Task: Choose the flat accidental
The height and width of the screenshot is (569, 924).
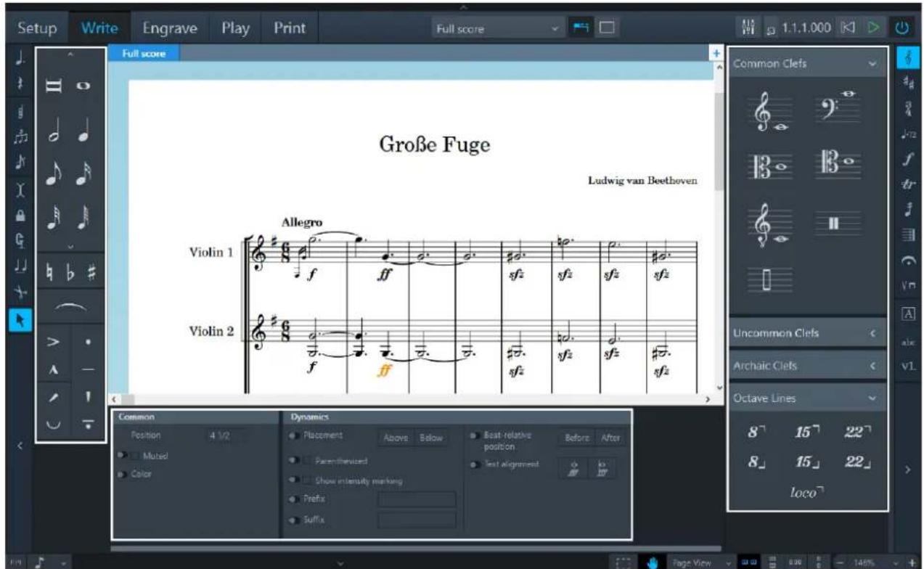Action: click(x=69, y=271)
